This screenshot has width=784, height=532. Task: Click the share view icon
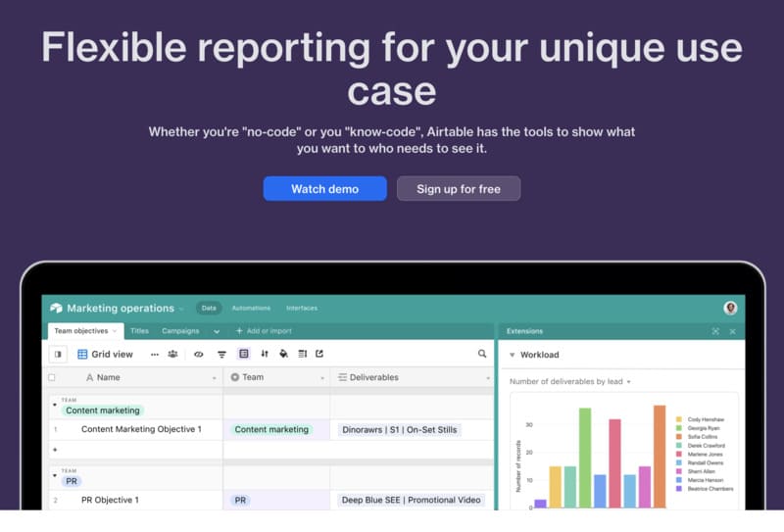point(319,354)
